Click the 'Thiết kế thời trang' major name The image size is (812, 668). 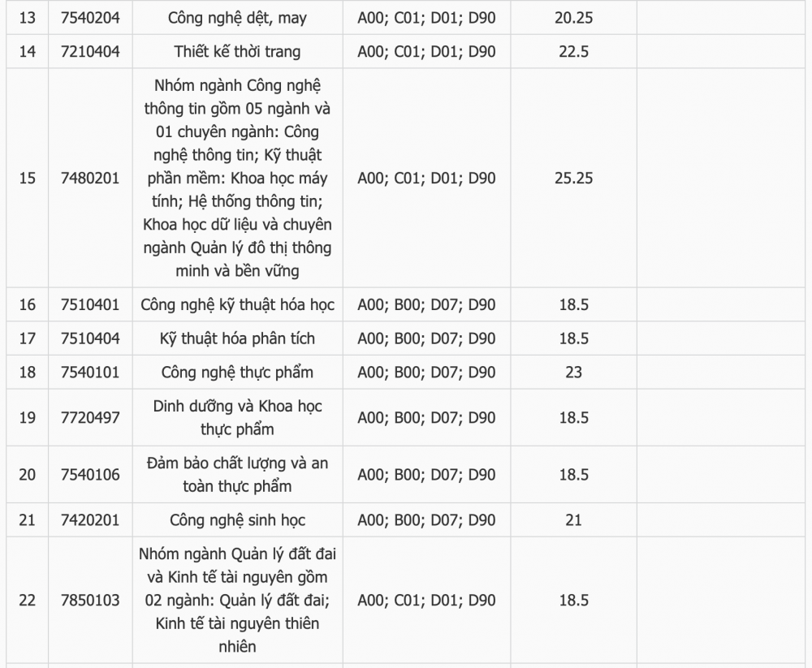pyautogui.click(x=237, y=52)
